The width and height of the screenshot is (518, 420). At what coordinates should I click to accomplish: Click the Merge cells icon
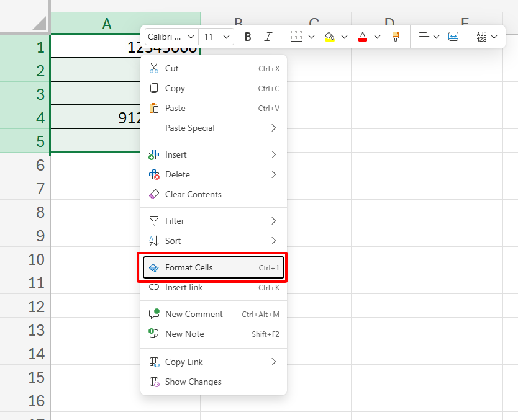[x=453, y=37]
